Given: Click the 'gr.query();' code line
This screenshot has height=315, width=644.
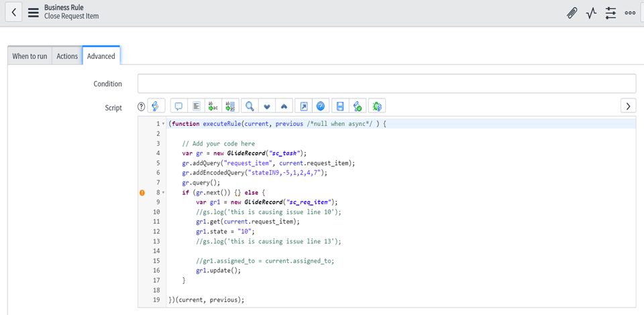Looking at the screenshot, I should 201,182.
